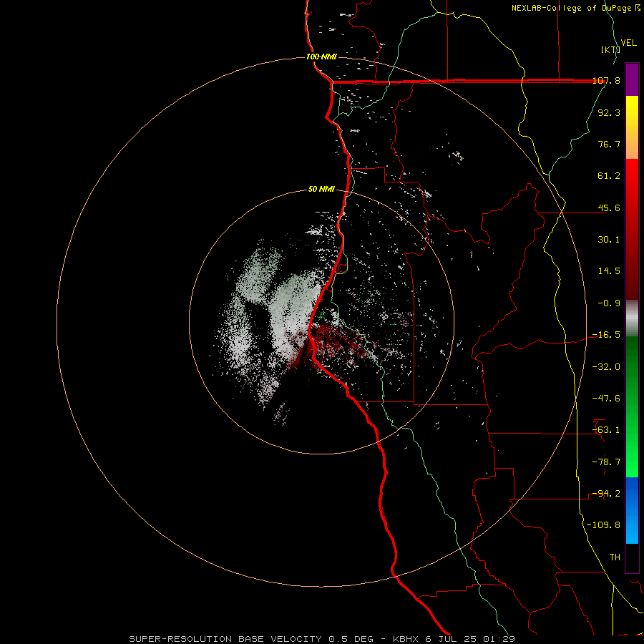644x644 pixels.
Task: Click the 14.5 velocity scale value
Action: [x=609, y=271]
